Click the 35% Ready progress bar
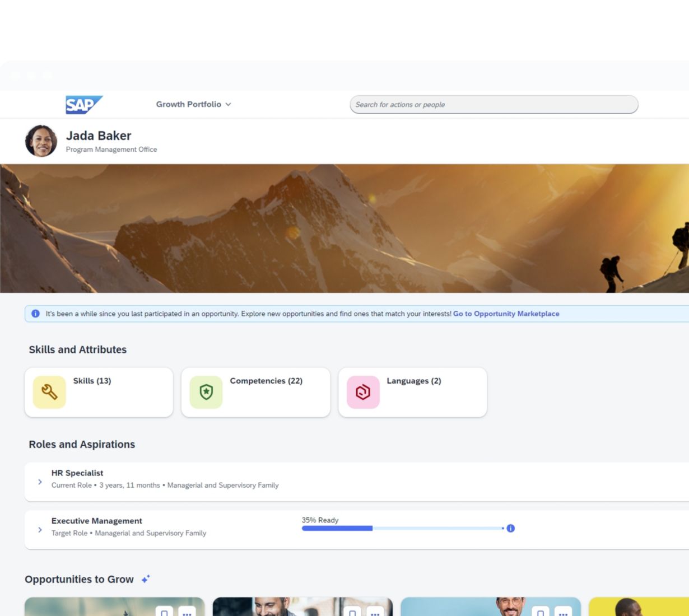This screenshot has width=689, height=616. [402, 528]
